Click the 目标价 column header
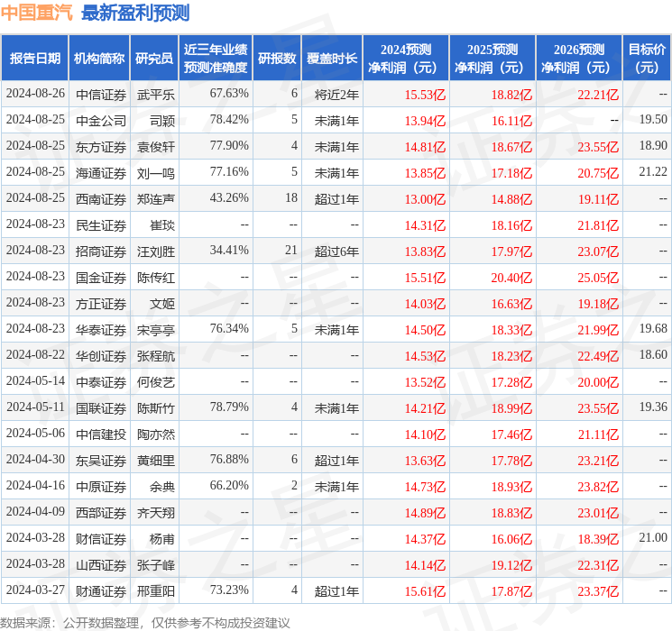Image resolution: width=672 pixels, height=631 pixels. (x=647, y=59)
